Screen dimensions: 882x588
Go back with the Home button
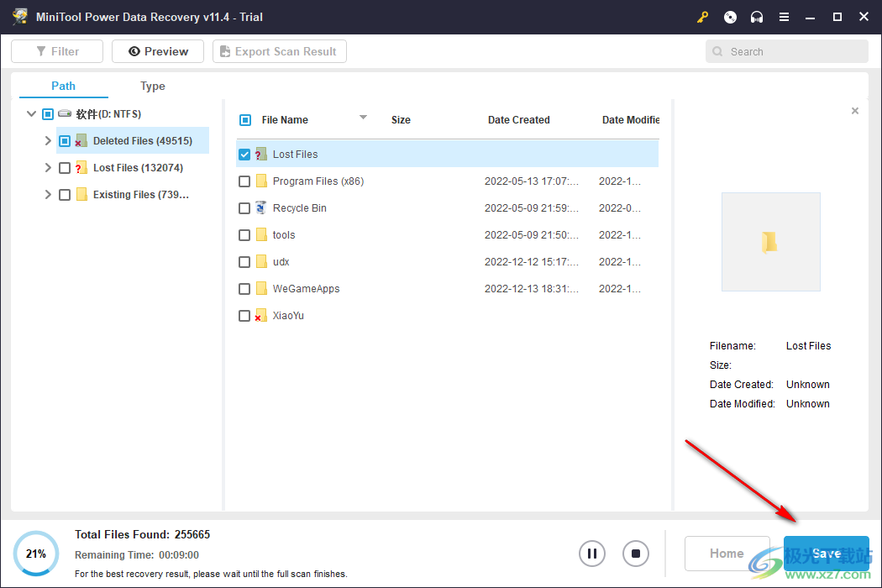tap(727, 553)
